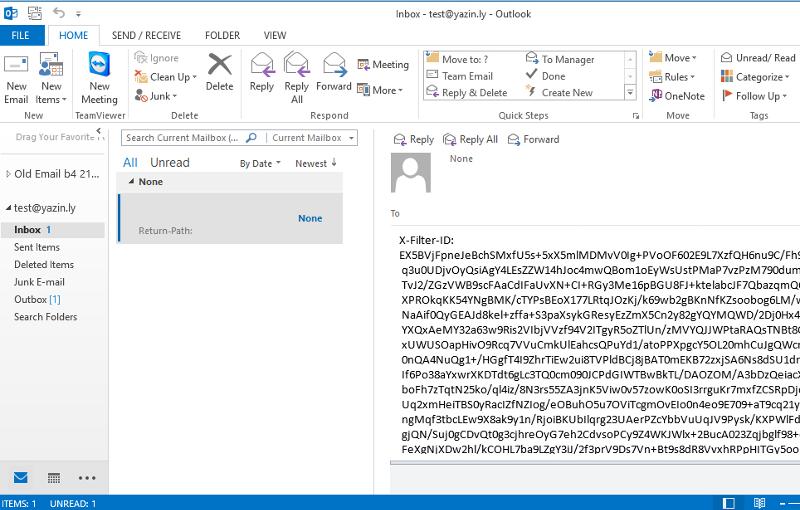Collapse the None message group
This screenshot has height=510, width=800.
coord(131,181)
